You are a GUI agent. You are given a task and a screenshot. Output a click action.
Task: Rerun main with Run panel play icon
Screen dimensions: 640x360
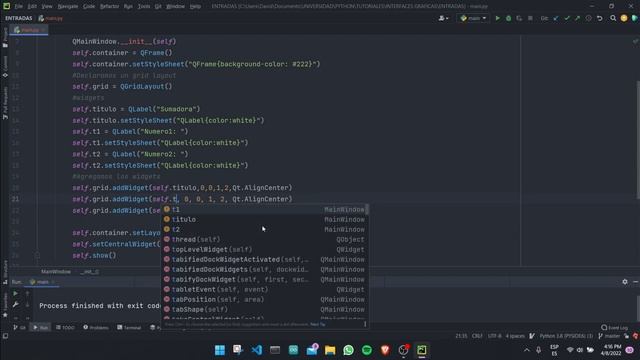coord(16,293)
